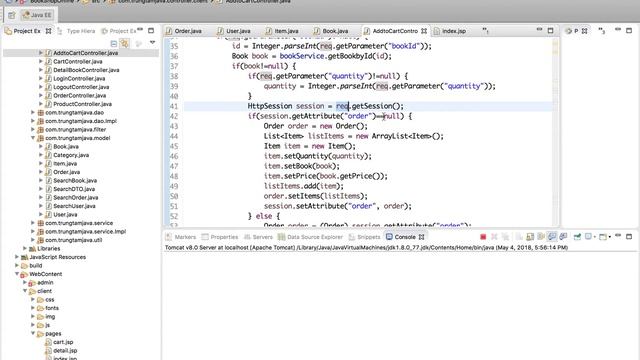Image resolution: width=640 pixels, height=360 pixels.
Task: Select LoginController.java in the project tree
Action: [79, 78]
